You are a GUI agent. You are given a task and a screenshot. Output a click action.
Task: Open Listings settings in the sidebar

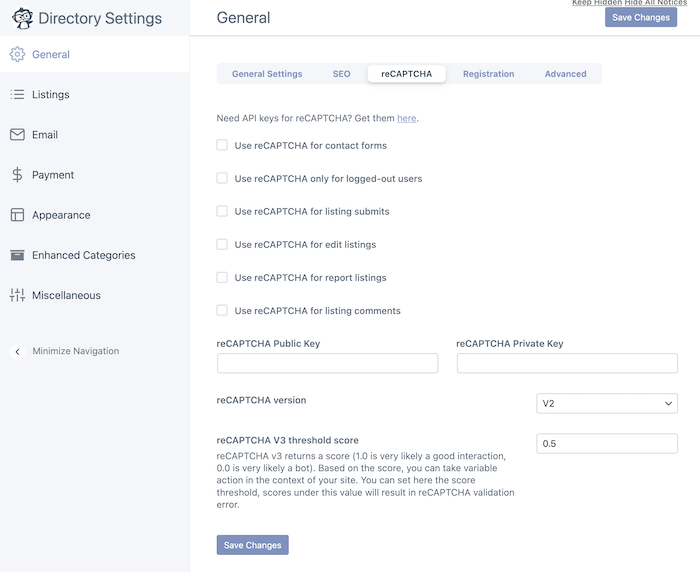[x=95, y=94]
